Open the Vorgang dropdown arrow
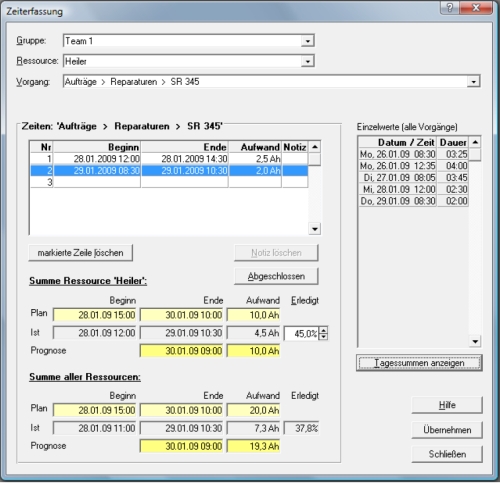The width and height of the screenshot is (500, 485). (473, 82)
